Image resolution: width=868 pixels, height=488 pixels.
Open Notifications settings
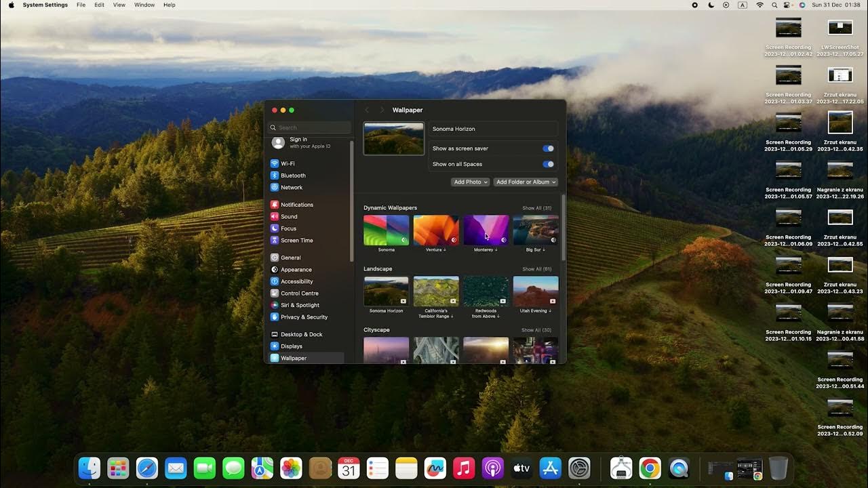click(x=296, y=204)
